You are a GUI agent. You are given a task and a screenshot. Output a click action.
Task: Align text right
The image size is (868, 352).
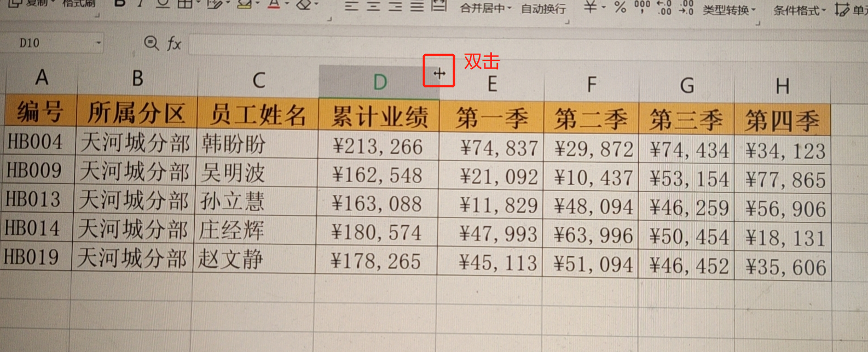coord(395,6)
